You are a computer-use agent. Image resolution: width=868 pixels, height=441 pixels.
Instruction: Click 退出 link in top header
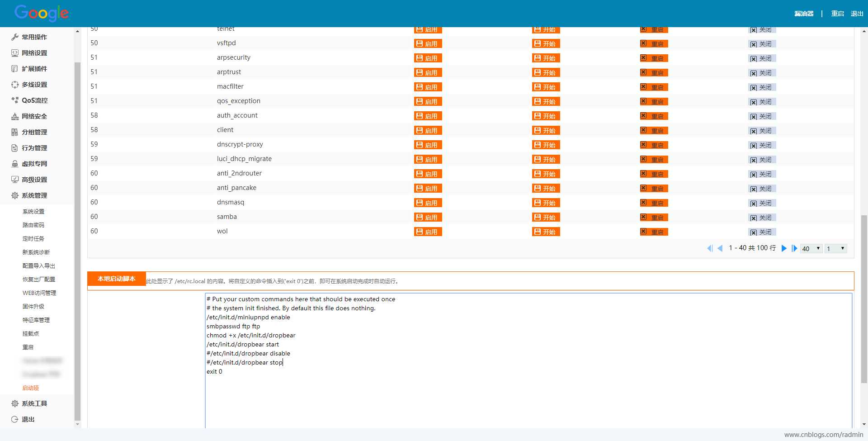pos(857,14)
